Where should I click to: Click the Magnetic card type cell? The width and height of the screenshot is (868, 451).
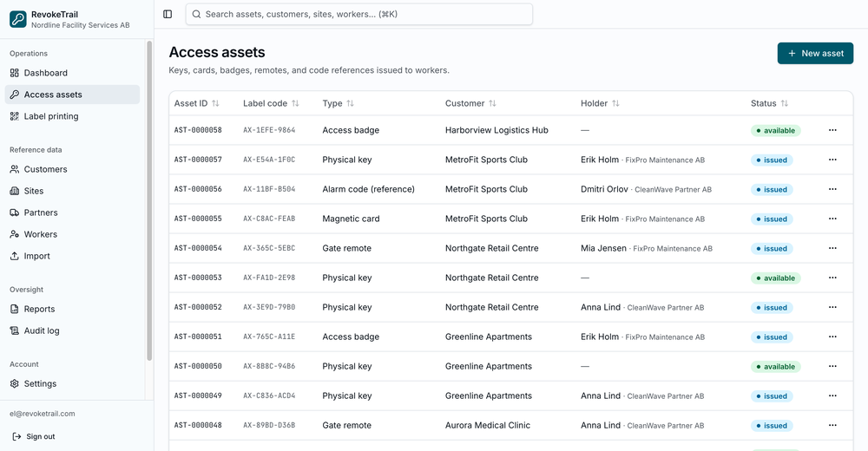351,219
